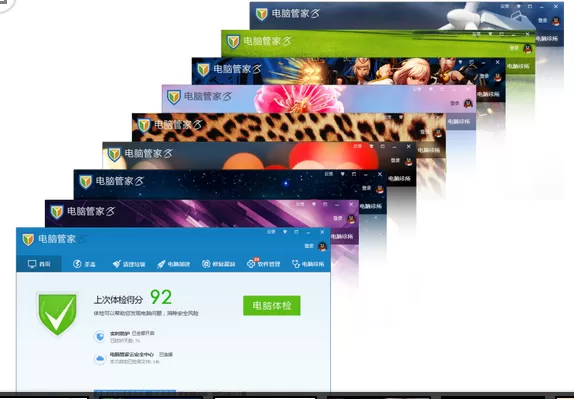Open the 清理垃圾 tab
Viewport: 574px width, 399px height.
coord(129,264)
